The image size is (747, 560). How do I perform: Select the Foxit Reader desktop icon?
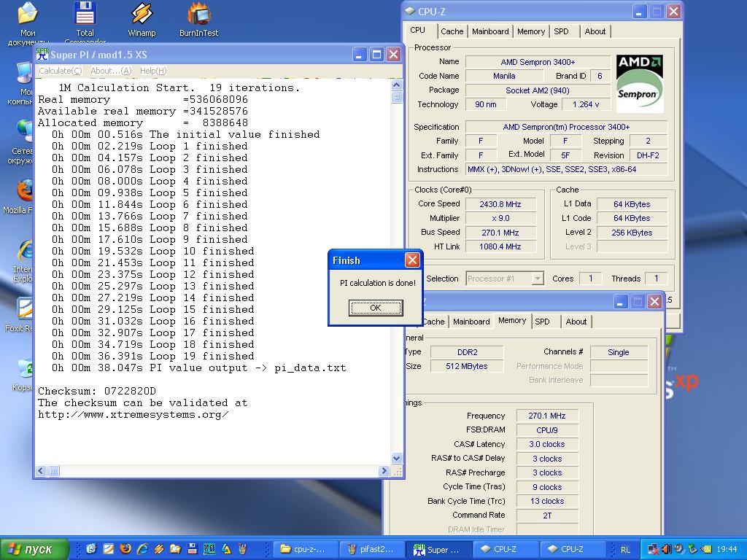(20, 314)
